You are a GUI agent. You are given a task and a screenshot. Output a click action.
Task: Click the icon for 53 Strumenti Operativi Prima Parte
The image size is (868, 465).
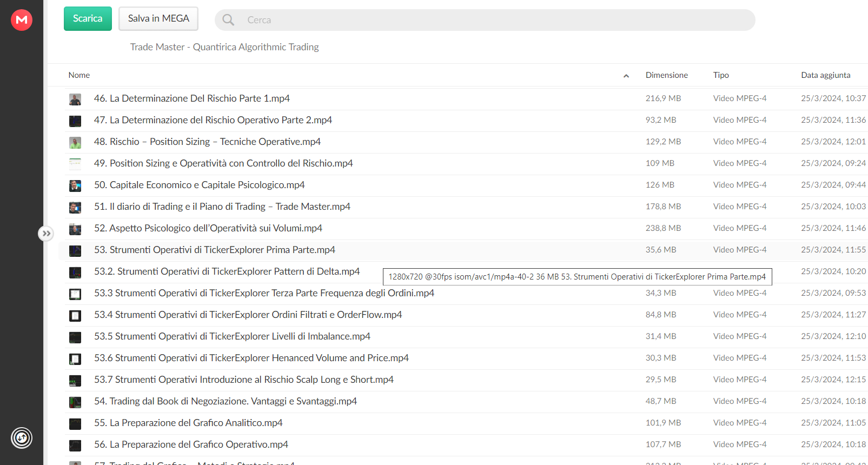click(75, 250)
